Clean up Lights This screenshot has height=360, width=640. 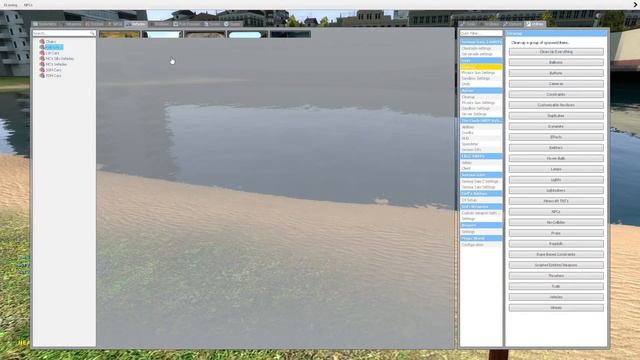point(556,180)
